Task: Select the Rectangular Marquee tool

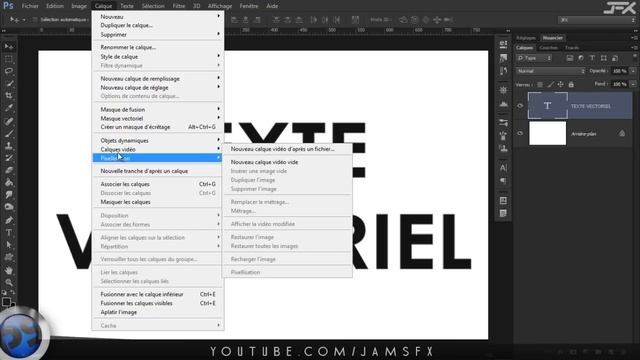Action: coord(9,59)
